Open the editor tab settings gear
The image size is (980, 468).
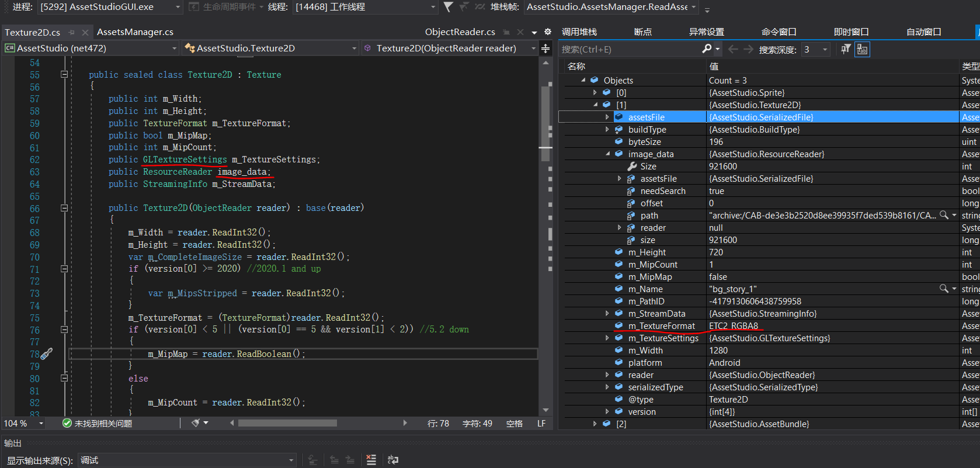(x=548, y=32)
